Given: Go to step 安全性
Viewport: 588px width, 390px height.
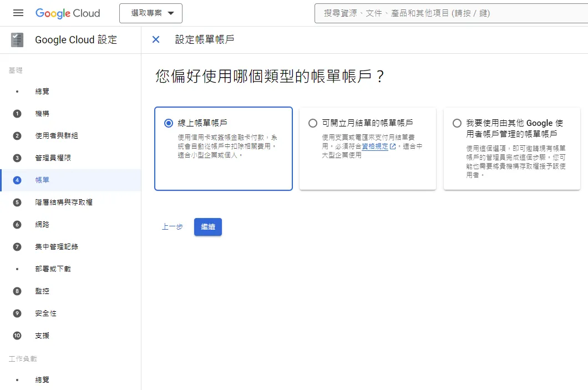Looking at the screenshot, I should point(45,313).
